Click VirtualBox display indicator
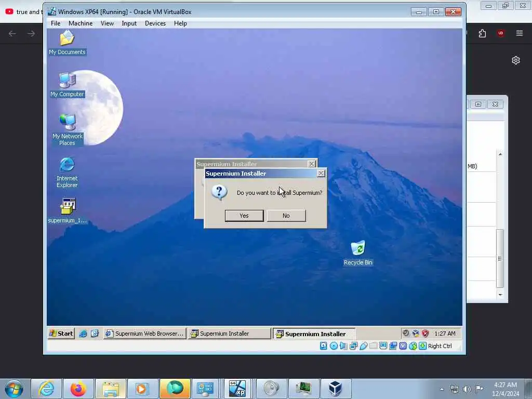 383,345
